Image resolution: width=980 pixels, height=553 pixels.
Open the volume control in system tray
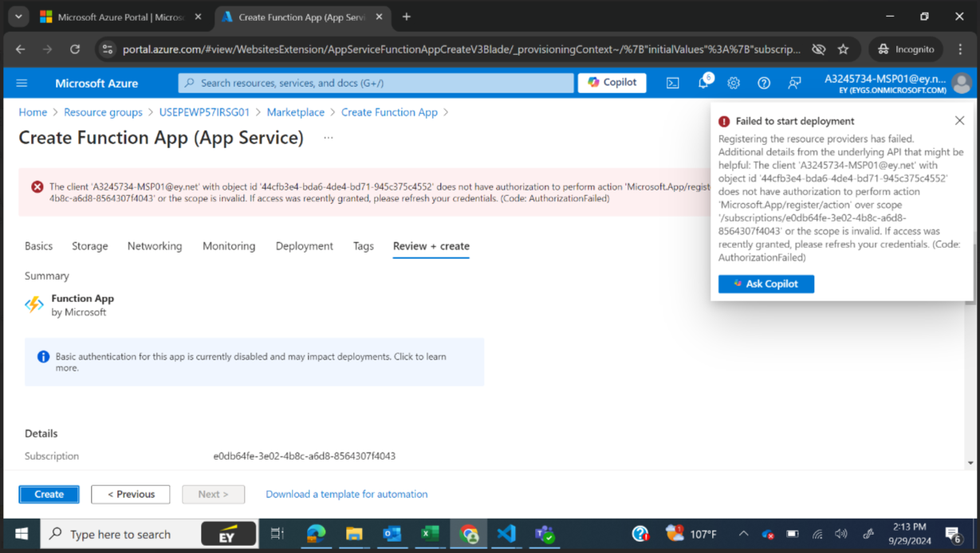[x=841, y=534]
